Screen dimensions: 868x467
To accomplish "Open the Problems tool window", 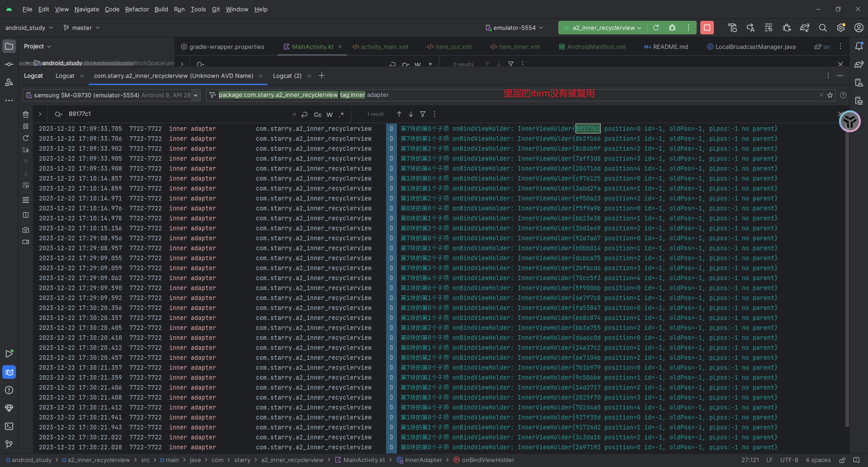I will tap(9, 390).
